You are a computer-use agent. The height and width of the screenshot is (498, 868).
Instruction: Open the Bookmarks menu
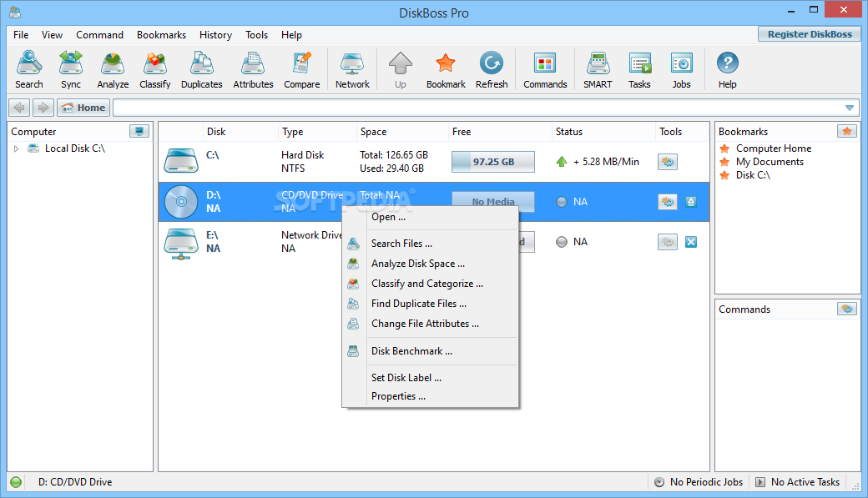click(x=161, y=35)
